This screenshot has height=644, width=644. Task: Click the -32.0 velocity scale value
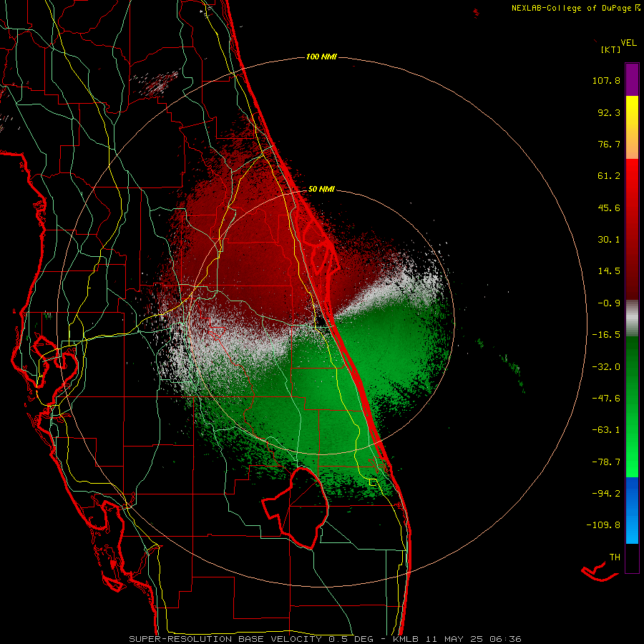pyautogui.click(x=606, y=367)
